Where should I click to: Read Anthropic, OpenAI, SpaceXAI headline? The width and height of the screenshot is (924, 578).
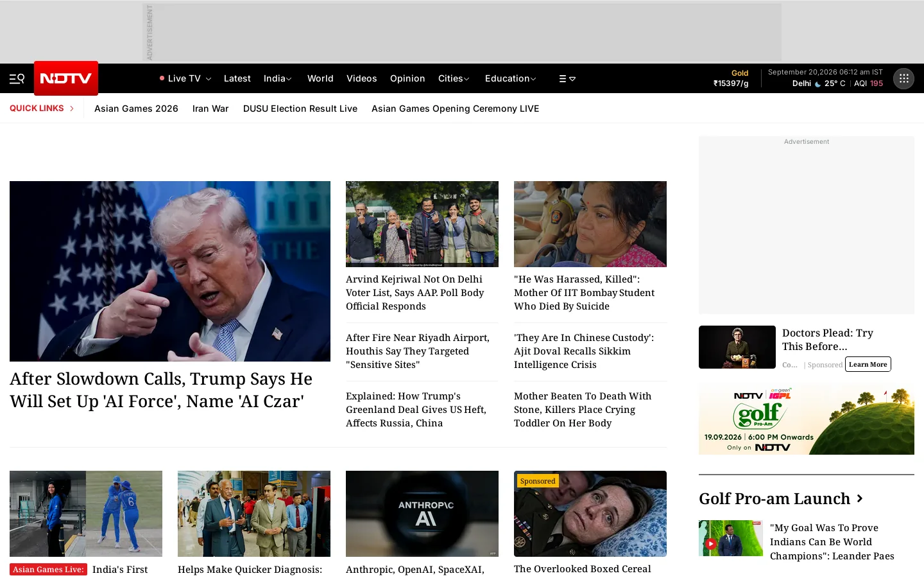click(x=415, y=570)
